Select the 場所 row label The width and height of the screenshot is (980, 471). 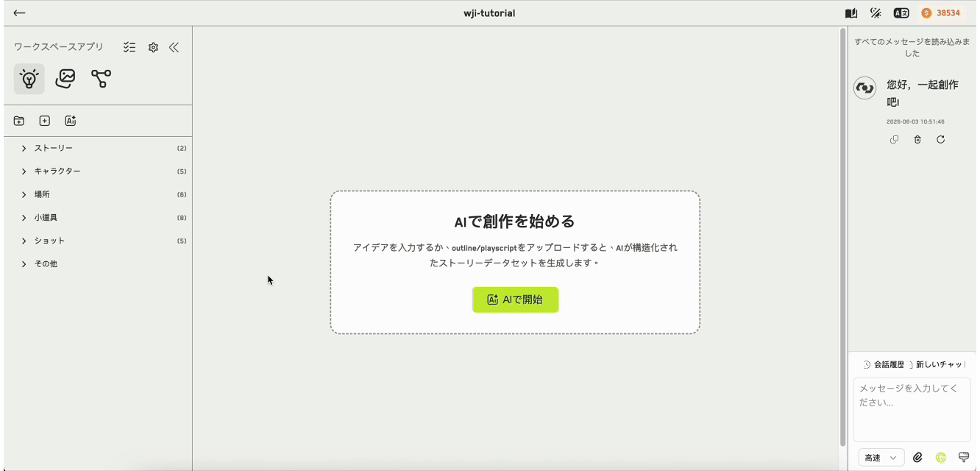pyautogui.click(x=42, y=195)
